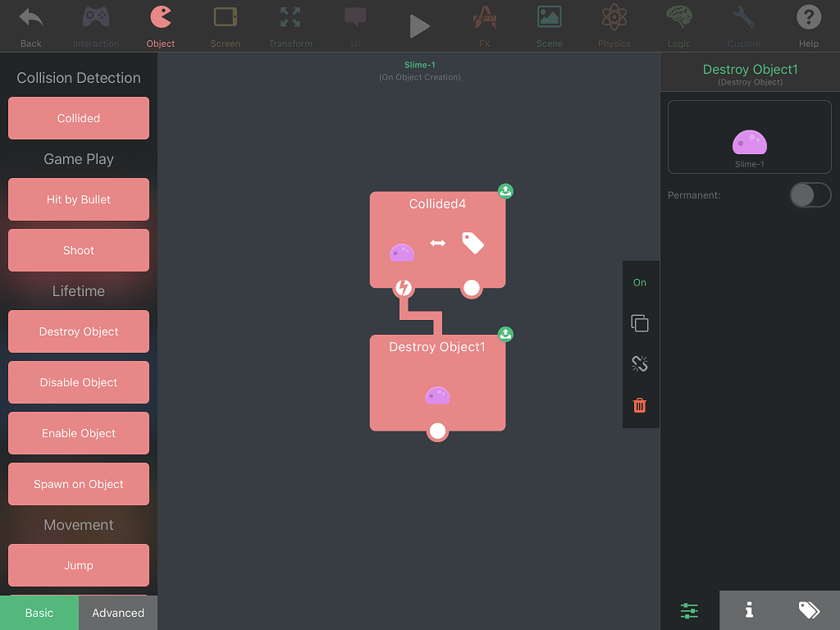Open the UI speech bubble category
The height and width of the screenshot is (630, 840).
(355, 25)
